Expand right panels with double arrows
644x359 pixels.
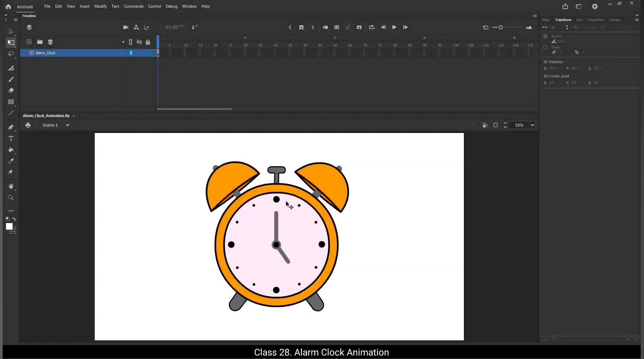[637, 15]
